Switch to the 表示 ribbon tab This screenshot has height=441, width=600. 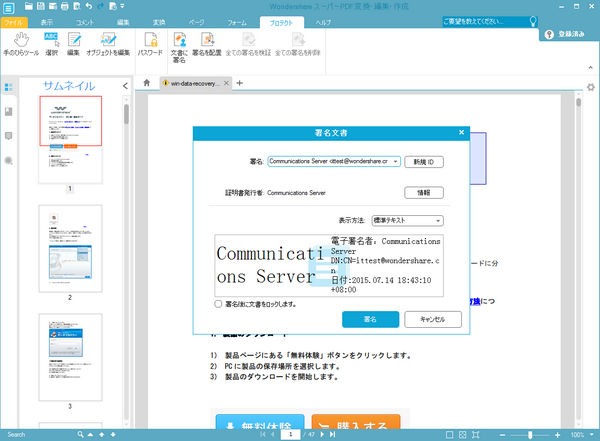tap(47, 23)
